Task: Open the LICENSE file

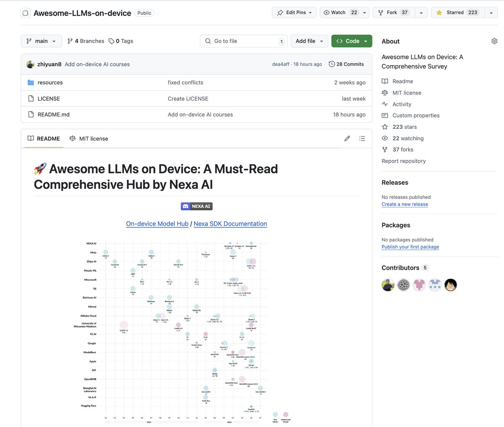Action: [x=49, y=99]
